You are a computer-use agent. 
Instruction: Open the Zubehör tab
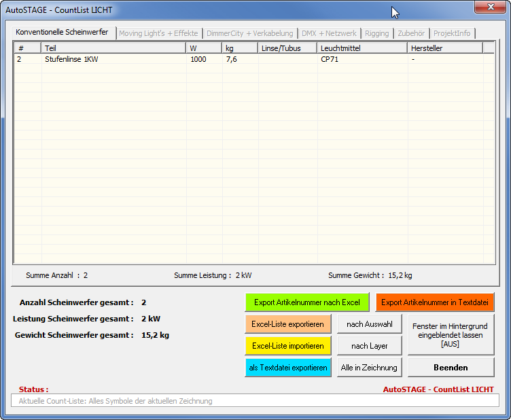tap(411, 33)
